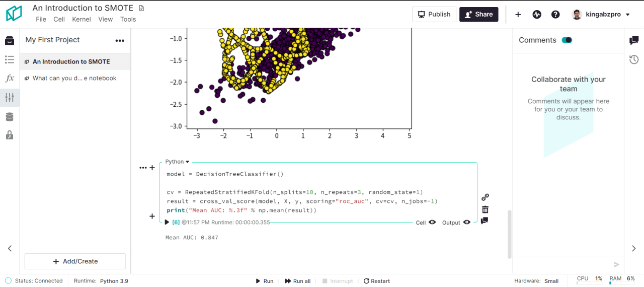Open the help question mark icon

555,15
